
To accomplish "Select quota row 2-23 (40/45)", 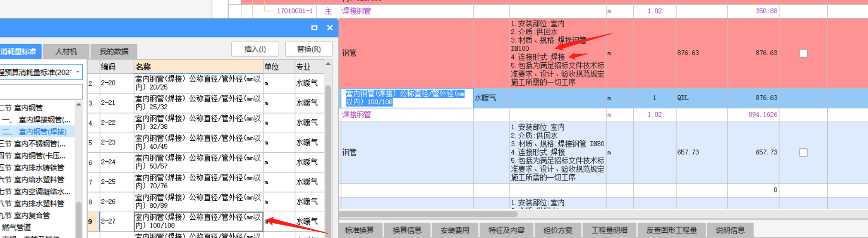I will (206, 142).
